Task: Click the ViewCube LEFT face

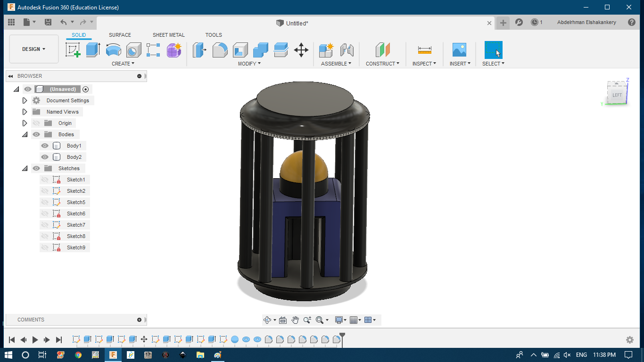Action: pos(617,95)
